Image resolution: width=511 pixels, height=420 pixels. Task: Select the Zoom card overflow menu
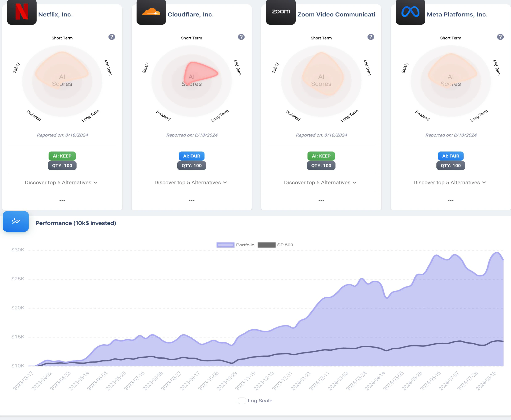[321, 200]
